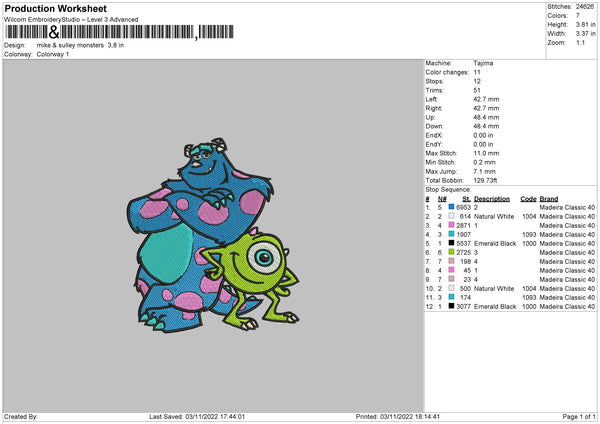Click 'Last Saved: 03/11/2022 17:44:01' footer text
Screen dimensions: 600x424
[197, 417]
